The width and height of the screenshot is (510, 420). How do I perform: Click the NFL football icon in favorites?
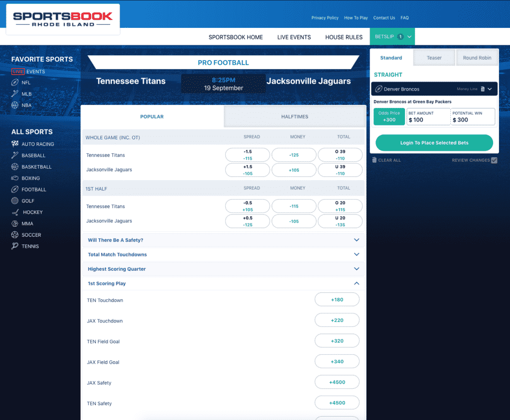pos(14,83)
